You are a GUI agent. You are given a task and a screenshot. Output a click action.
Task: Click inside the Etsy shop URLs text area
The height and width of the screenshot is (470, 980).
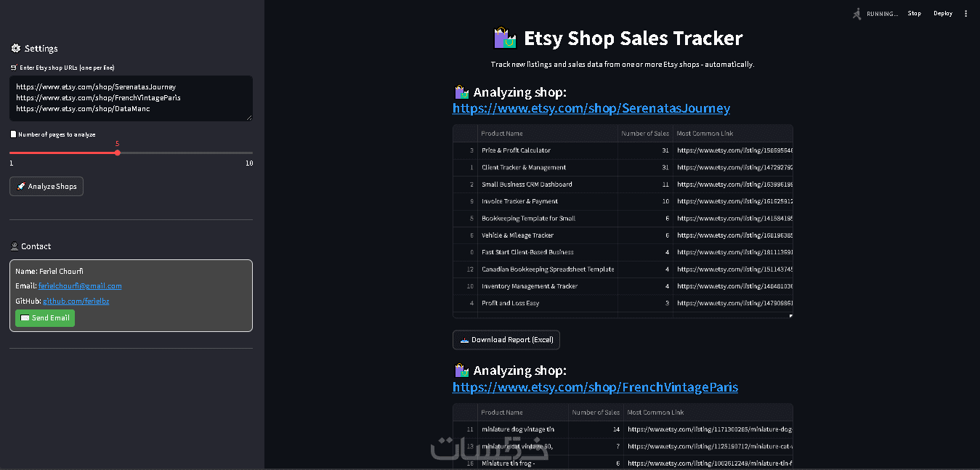point(131,98)
